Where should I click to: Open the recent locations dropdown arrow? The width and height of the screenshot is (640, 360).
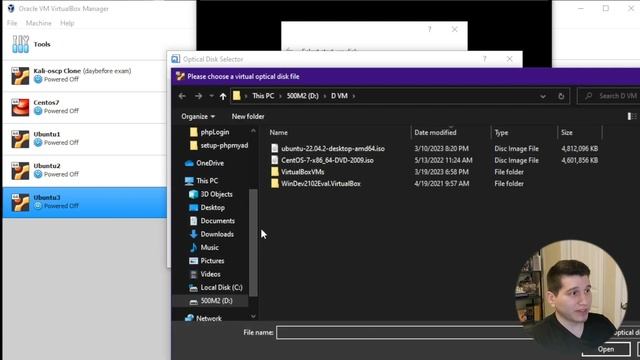pos(211,96)
